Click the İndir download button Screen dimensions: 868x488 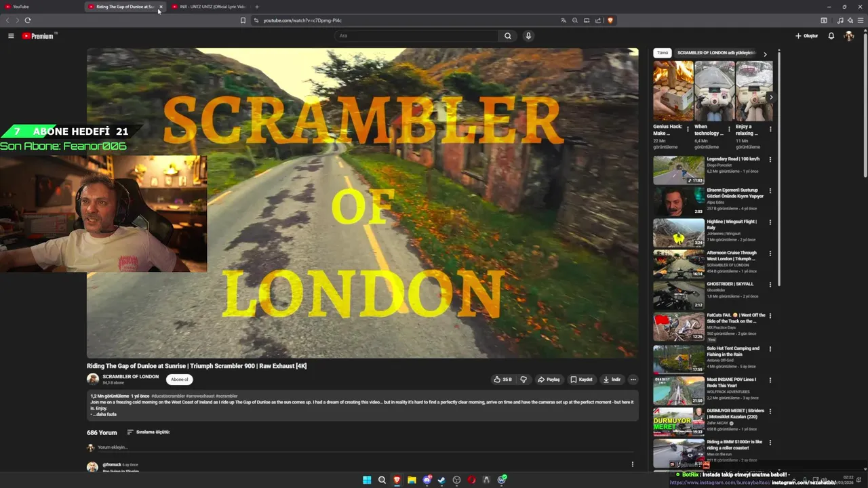tap(612, 380)
